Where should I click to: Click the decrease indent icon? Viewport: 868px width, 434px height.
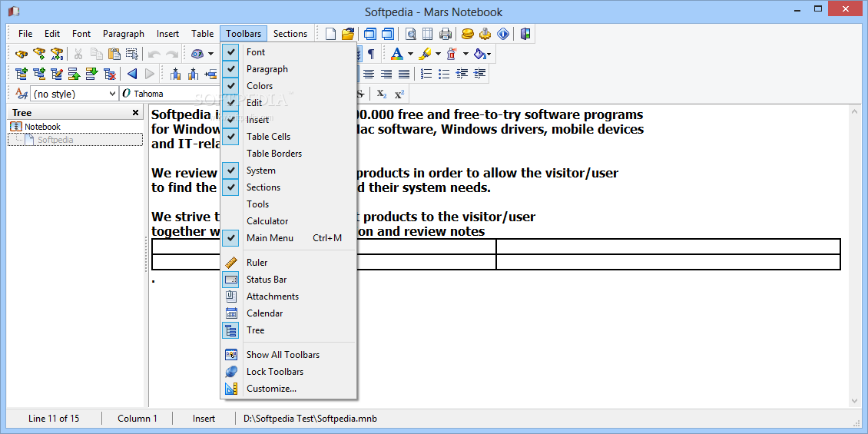coord(462,74)
